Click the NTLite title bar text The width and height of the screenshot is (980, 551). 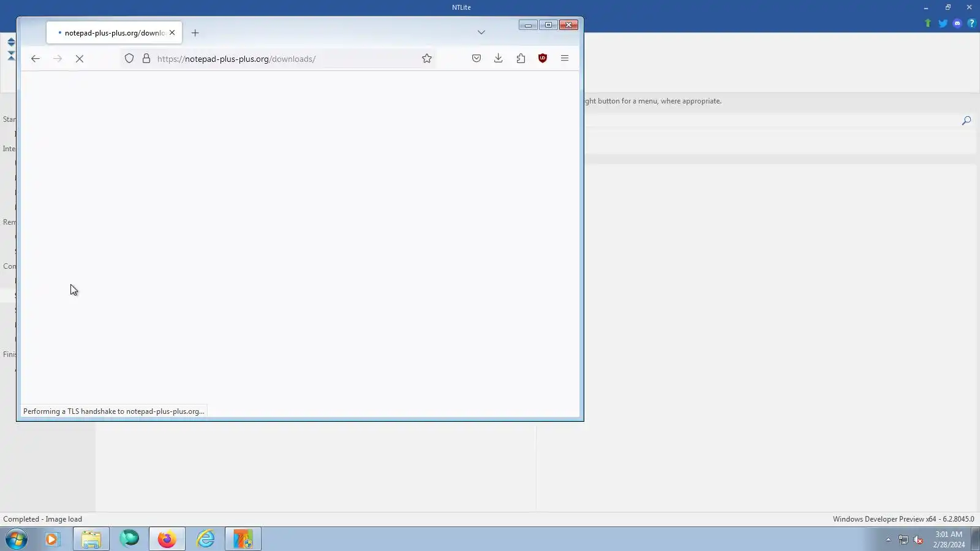[461, 7]
